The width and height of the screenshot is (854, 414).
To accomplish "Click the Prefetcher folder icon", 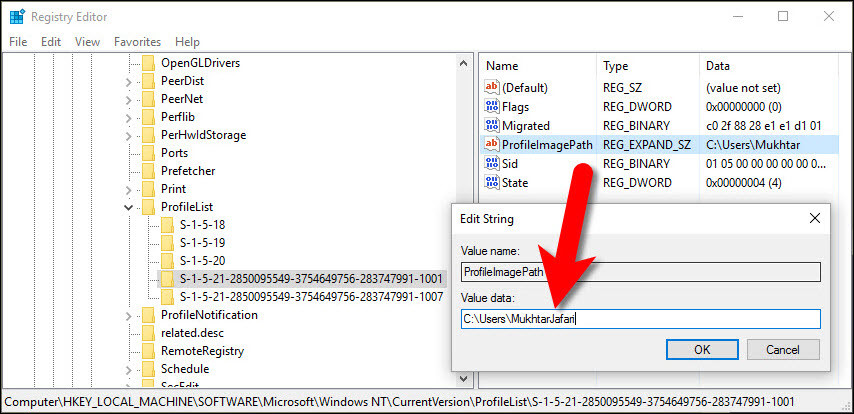I will tap(148, 171).
